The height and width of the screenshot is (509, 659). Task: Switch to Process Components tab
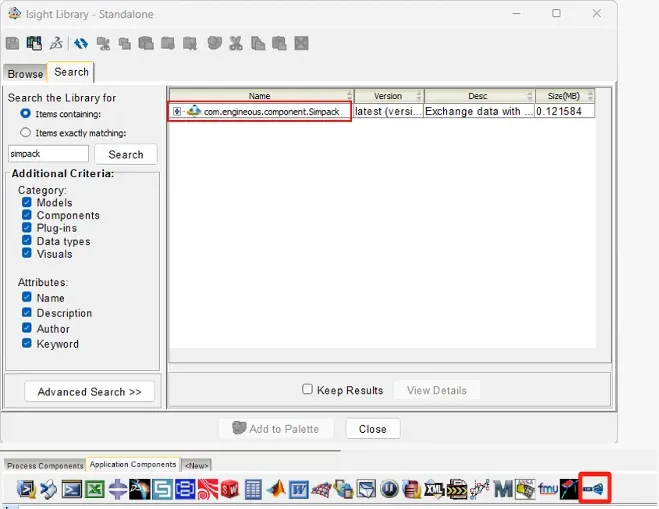tap(45, 466)
